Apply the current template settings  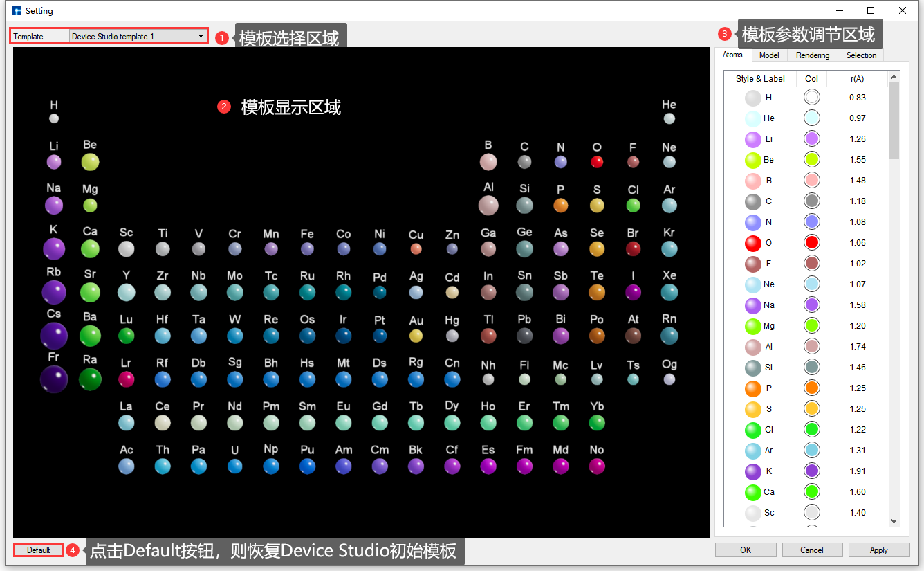pos(879,550)
